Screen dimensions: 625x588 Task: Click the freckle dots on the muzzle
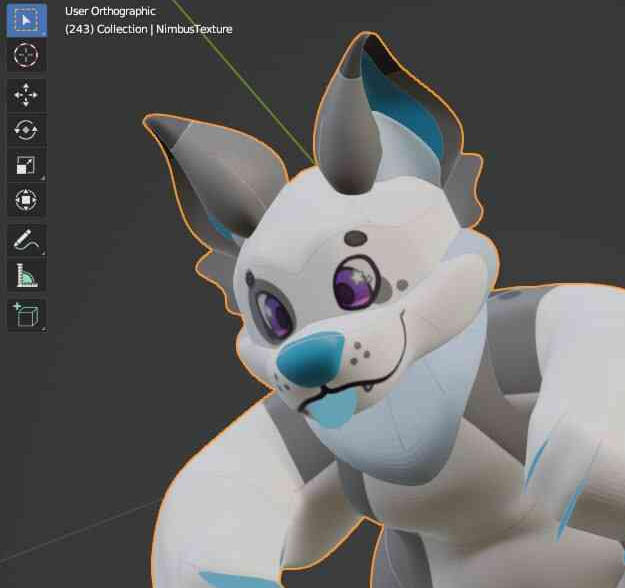pyautogui.click(x=367, y=350)
